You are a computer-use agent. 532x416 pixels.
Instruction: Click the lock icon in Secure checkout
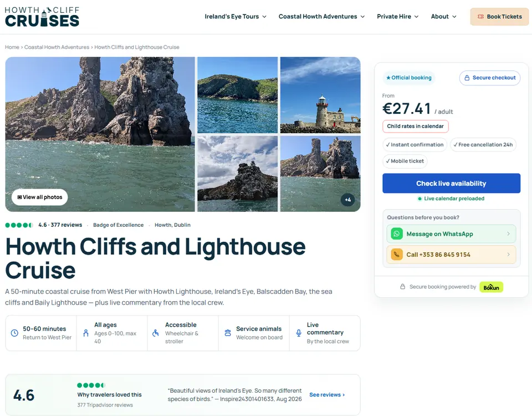click(467, 78)
